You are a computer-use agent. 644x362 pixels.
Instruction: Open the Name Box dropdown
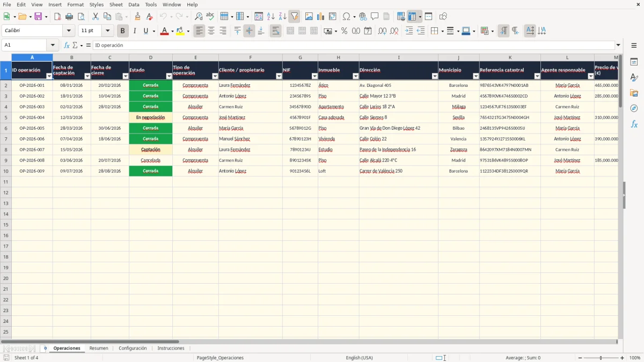[x=53, y=45]
